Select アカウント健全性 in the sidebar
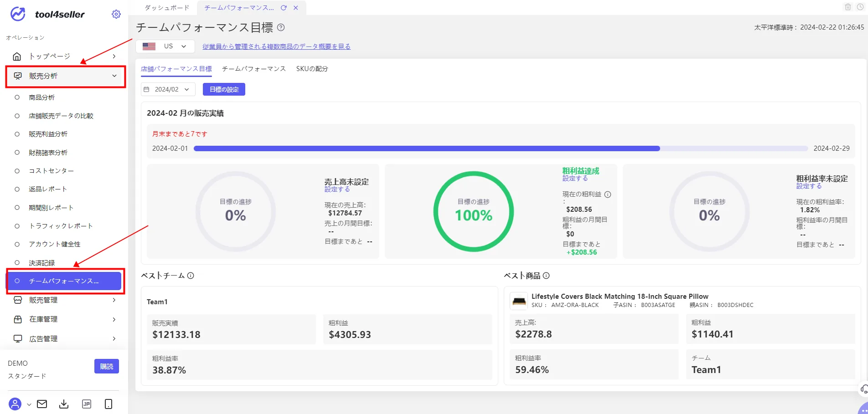Screen dimensions: 868x414 point(54,245)
